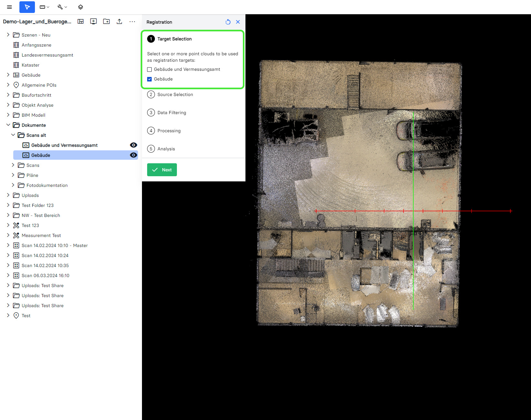Screen dimensions: 531x420
Task: Click the Next button
Action: 162,170
